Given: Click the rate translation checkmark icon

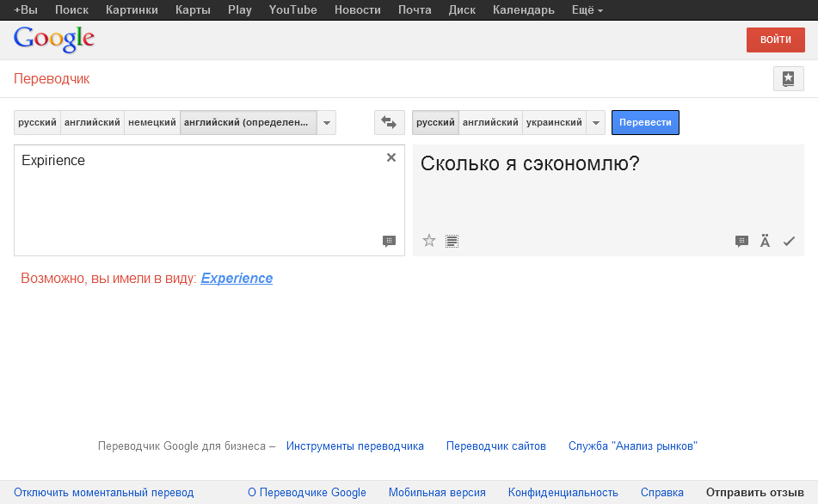Looking at the screenshot, I should (x=789, y=242).
